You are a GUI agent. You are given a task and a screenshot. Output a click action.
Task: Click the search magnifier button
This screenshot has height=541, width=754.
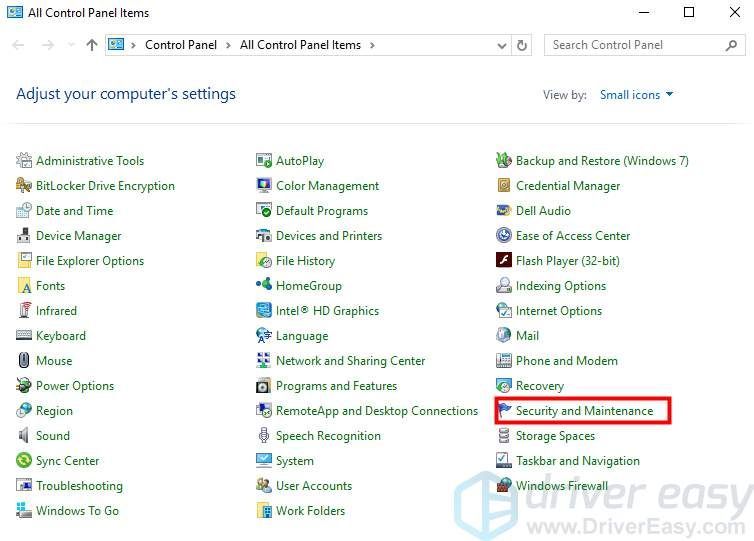[731, 45]
